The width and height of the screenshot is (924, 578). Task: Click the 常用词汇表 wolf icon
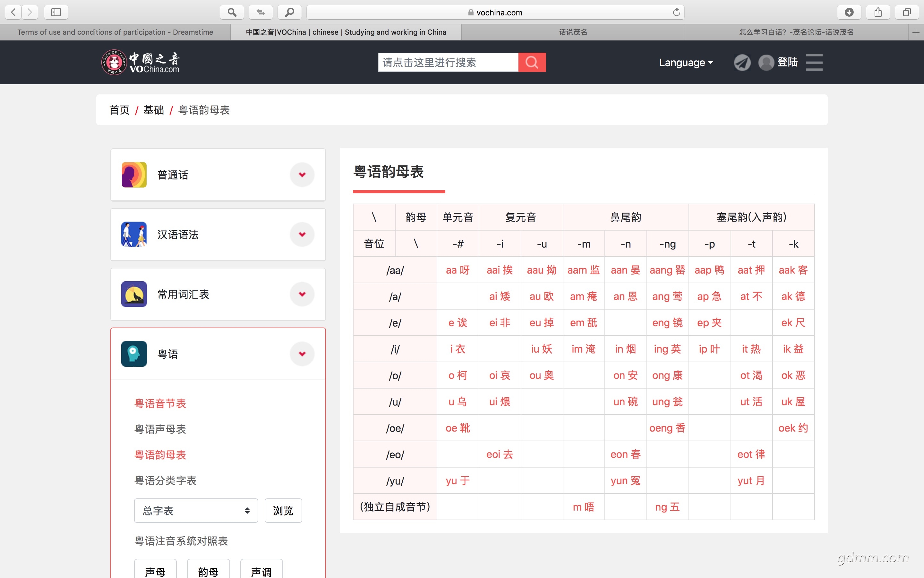click(x=134, y=294)
